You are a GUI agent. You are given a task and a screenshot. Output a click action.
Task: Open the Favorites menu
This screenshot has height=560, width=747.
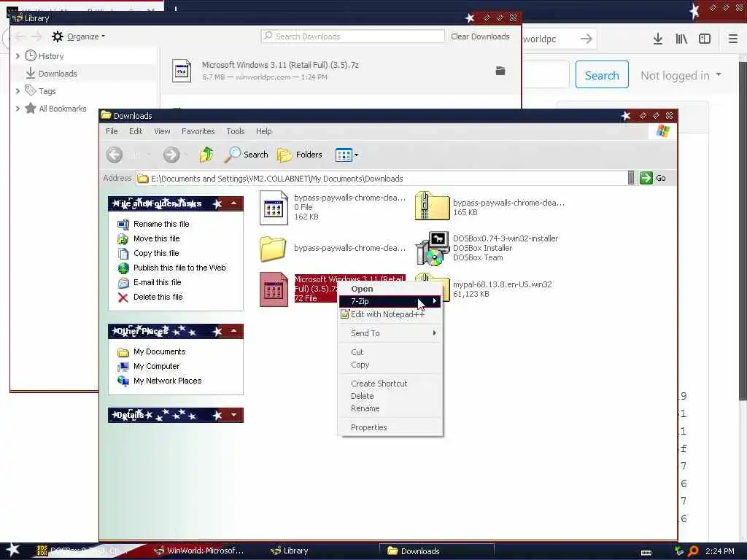click(198, 131)
